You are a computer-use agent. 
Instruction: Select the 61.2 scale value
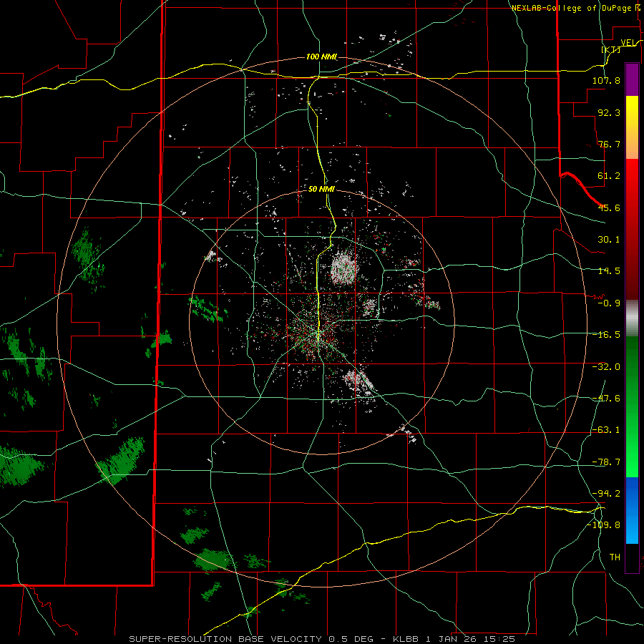609,176
